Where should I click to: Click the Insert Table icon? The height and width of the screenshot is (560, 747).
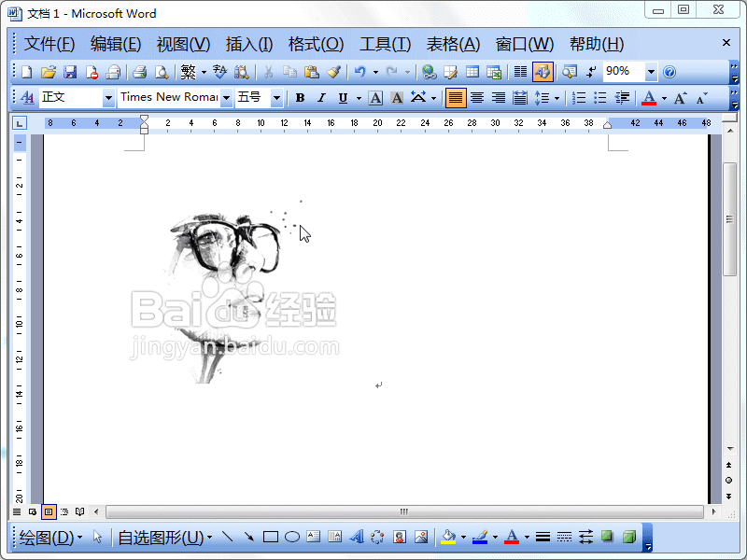coord(472,72)
